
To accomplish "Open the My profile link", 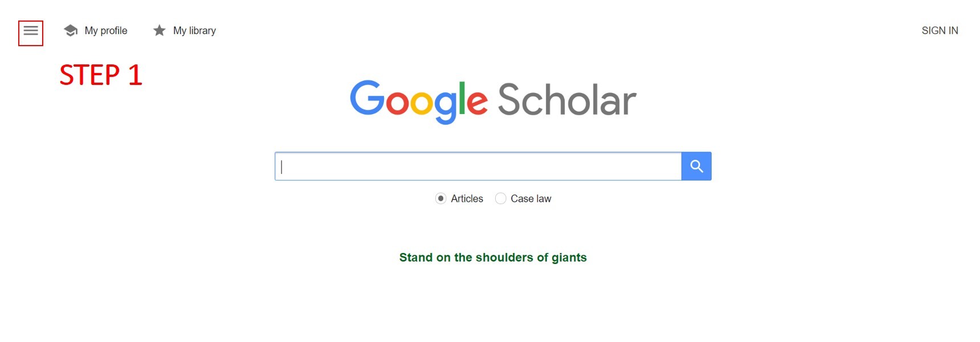I will 106,31.
